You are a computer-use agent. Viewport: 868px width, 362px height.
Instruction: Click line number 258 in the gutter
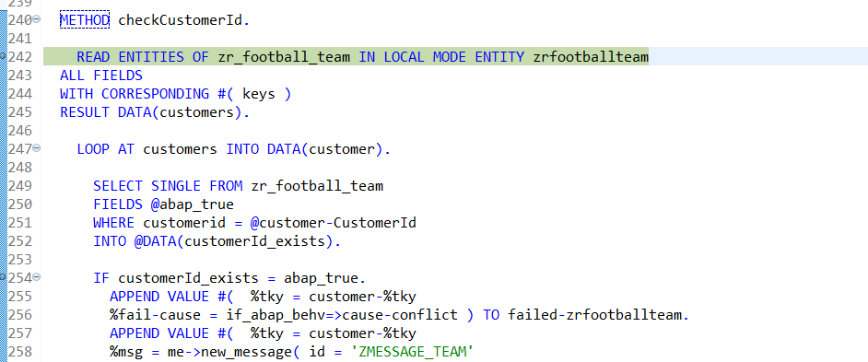click(20, 351)
